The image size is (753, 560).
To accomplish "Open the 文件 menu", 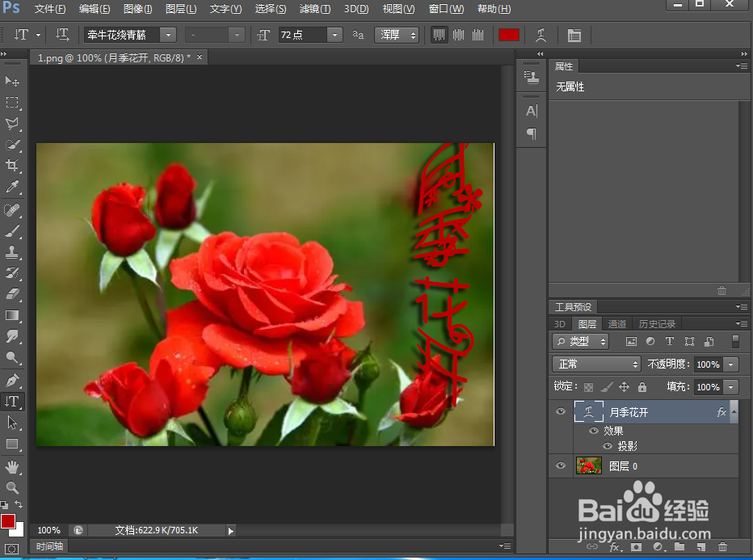I will click(x=50, y=9).
